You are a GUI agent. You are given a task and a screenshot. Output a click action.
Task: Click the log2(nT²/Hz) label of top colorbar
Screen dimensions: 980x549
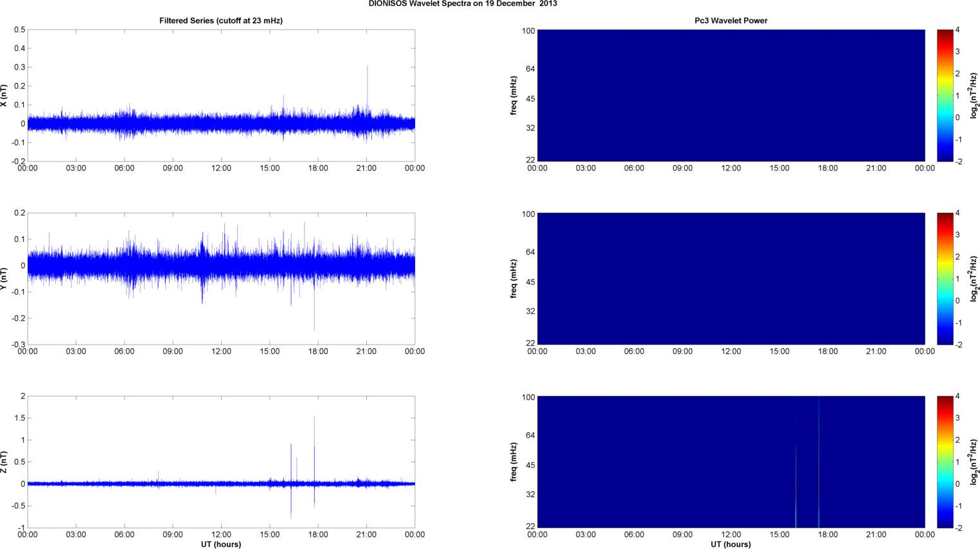[974, 95]
